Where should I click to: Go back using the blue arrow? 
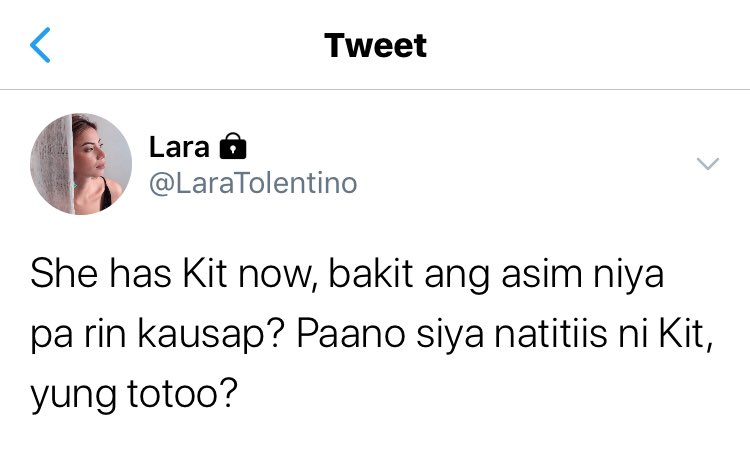pos(40,45)
